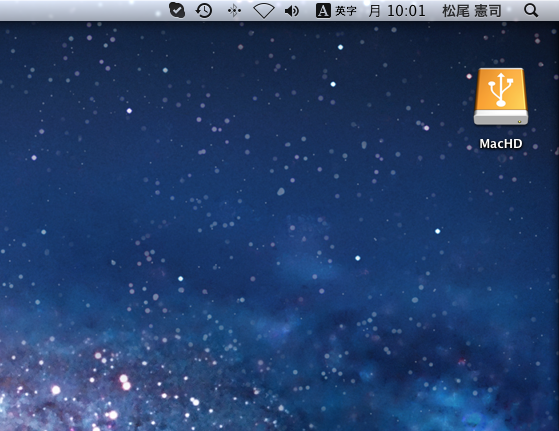This screenshot has height=431, width=559.
Task: Select the MacHD USB drive icon
Action: (501, 97)
